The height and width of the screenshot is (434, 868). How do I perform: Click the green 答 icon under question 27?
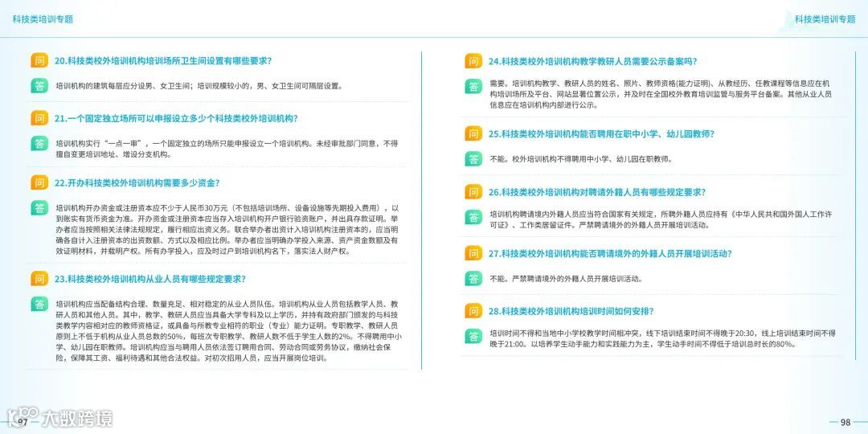(473, 278)
